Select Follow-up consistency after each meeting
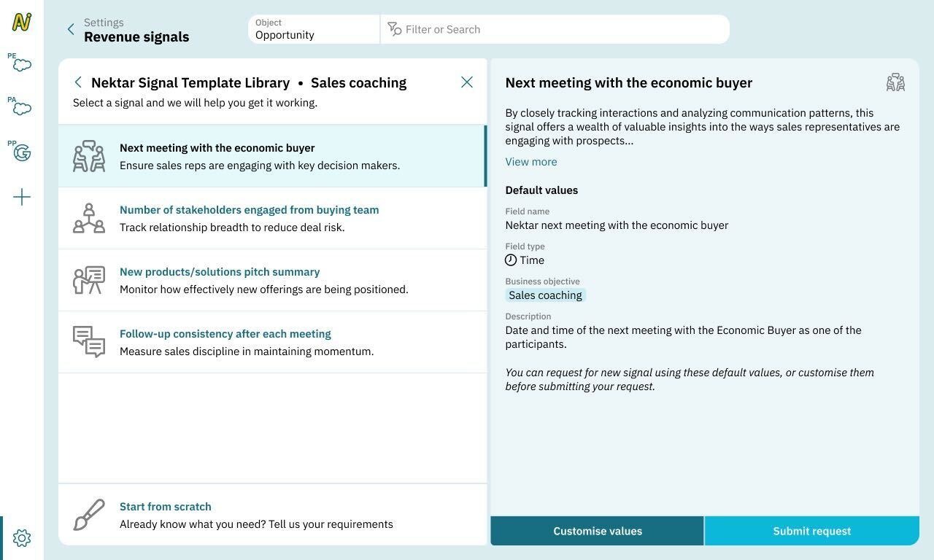The image size is (934, 560). pos(225,334)
